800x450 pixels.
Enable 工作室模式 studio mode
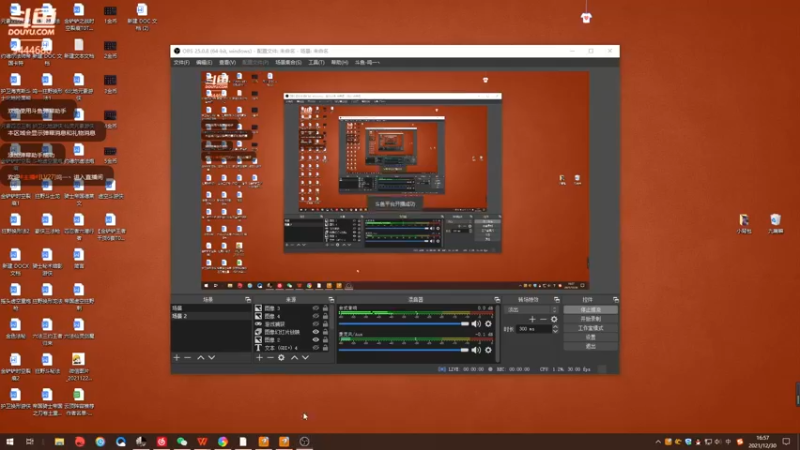coord(590,328)
